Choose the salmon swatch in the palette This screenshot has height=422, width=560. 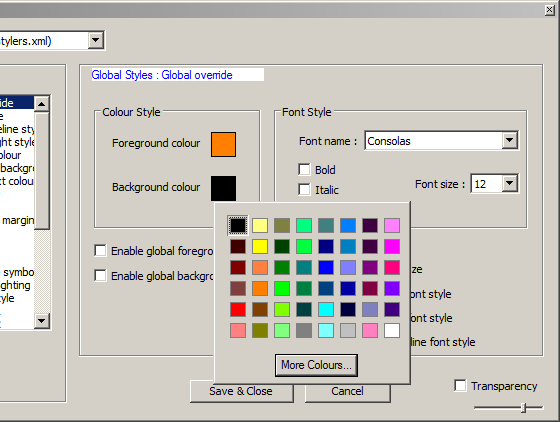point(238,331)
